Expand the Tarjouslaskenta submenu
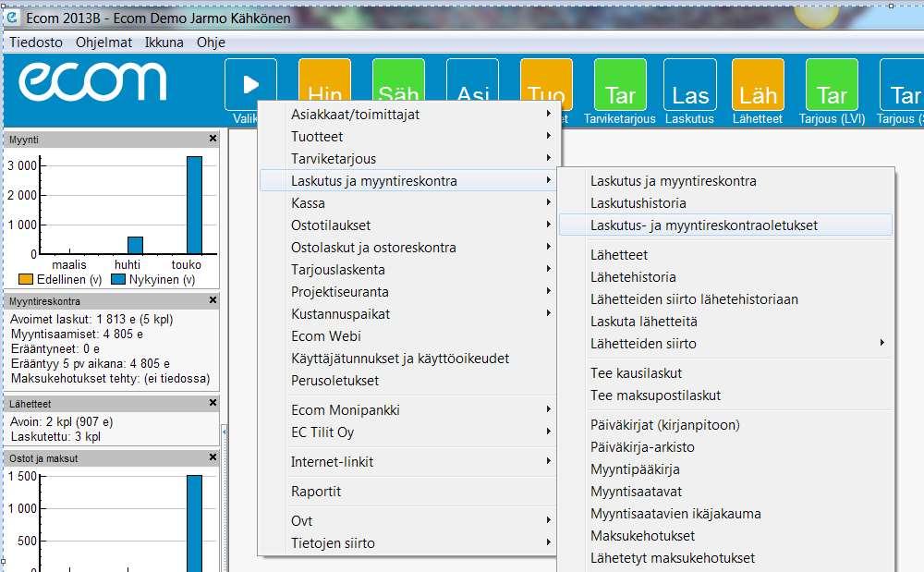Viewport: 924px width, 572px height. (x=408, y=270)
